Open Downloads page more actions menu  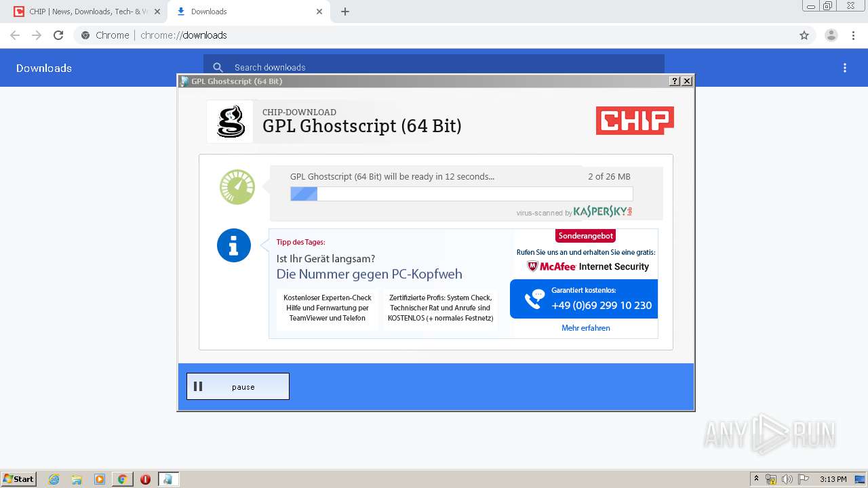click(x=845, y=68)
